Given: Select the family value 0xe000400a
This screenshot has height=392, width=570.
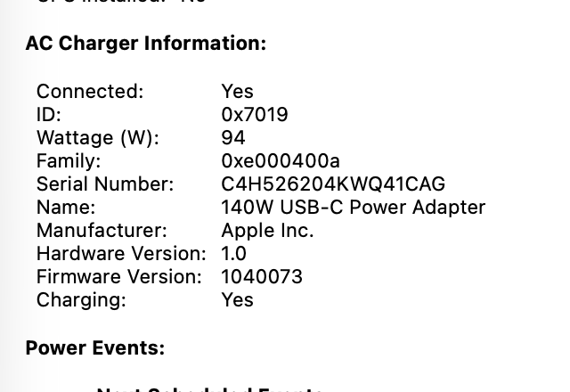Looking at the screenshot, I should tap(280, 161).
